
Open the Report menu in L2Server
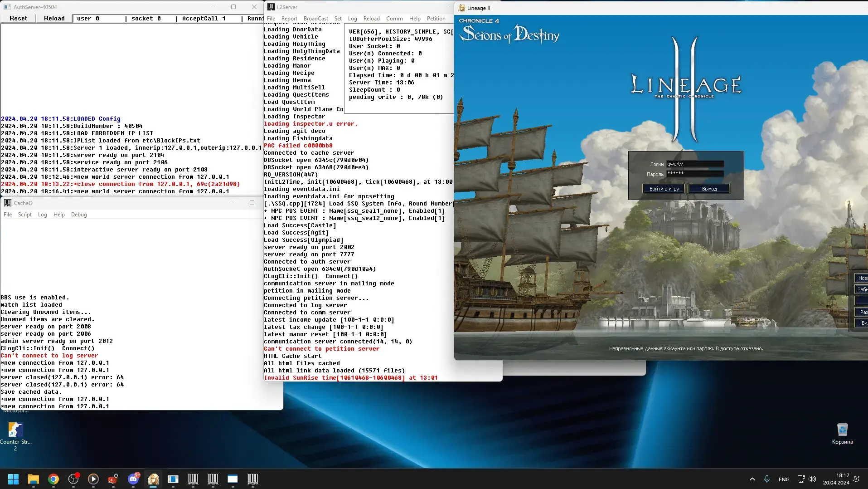(x=289, y=19)
